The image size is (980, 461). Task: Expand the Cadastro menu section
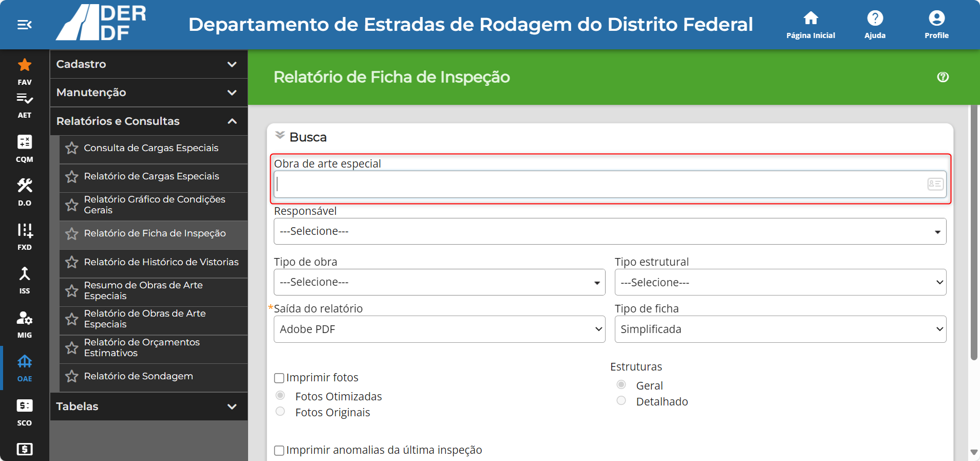click(149, 64)
